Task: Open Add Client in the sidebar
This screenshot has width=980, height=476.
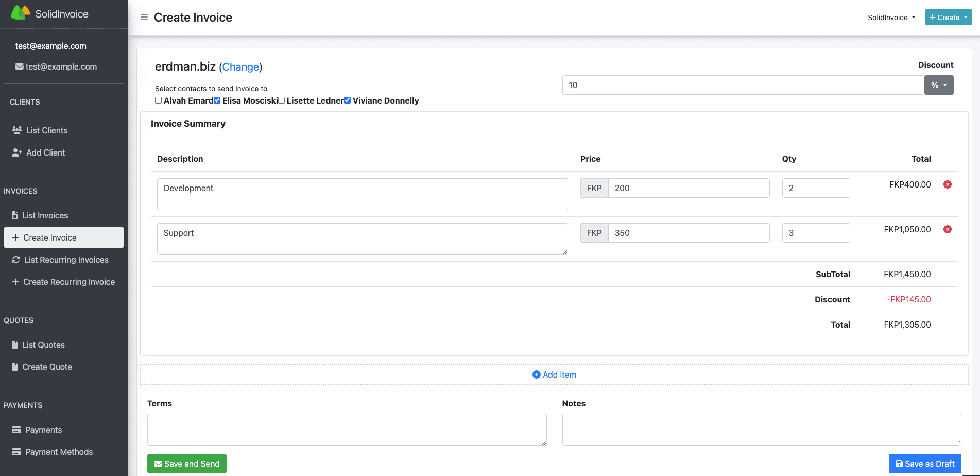Action: pos(45,152)
